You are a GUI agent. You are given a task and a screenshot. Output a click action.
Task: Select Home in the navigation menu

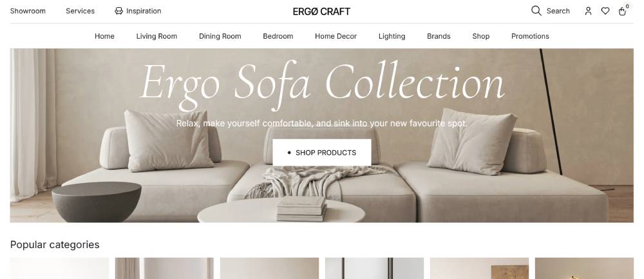[x=104, y=36]
